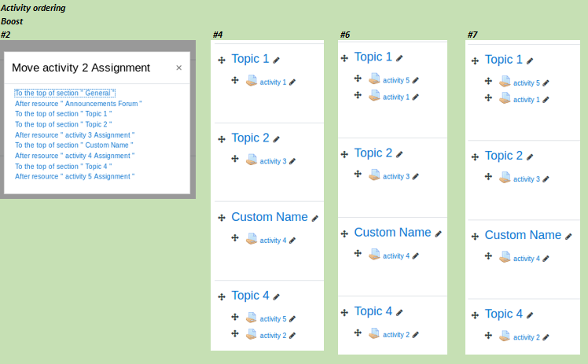Click move handle of activity 4 in panel #4

235,237
